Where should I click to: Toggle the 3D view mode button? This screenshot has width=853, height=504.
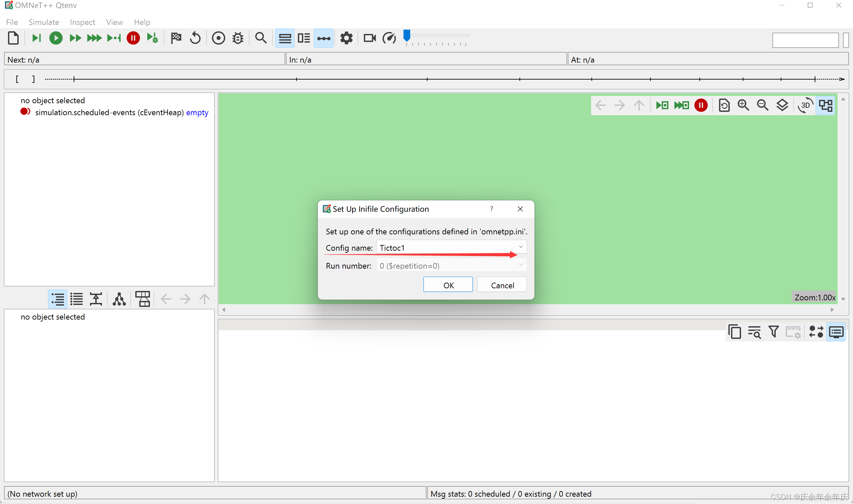pyautogui.click(x=805, y=105)
